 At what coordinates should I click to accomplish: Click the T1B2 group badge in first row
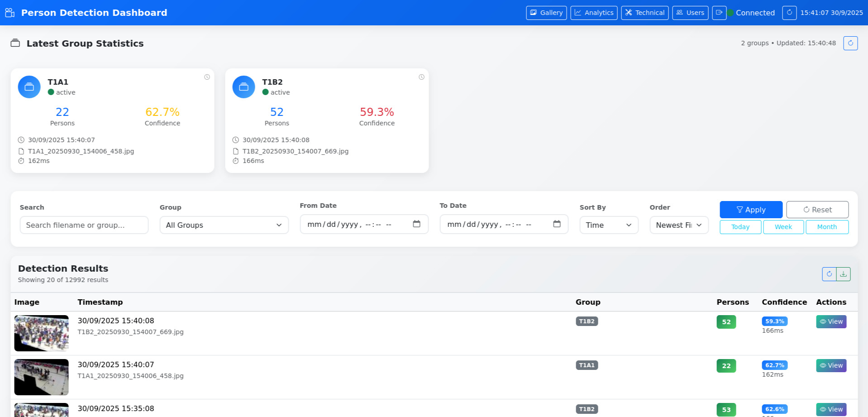pos(587,321)
